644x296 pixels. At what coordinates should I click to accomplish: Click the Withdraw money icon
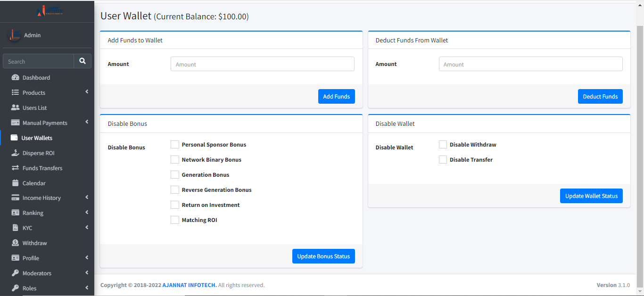coord(15,243)
